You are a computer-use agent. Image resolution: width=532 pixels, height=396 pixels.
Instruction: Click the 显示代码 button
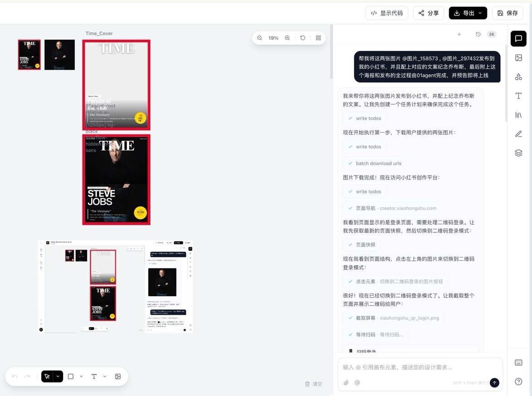coord(387,13)
